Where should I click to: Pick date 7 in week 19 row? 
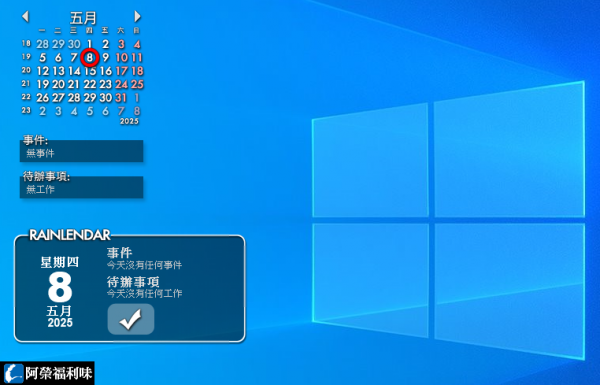(74, 58)
